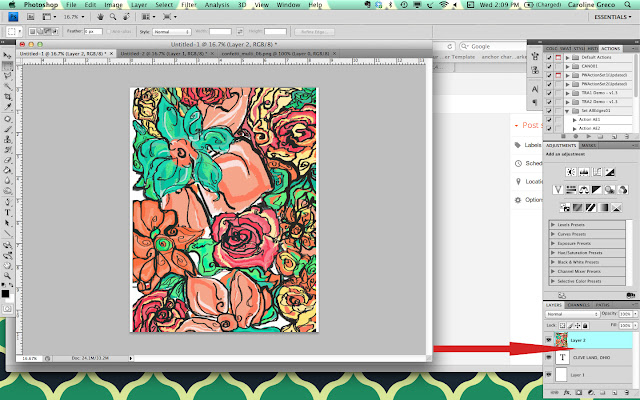Open Spotlight search in menu bar
Image resolution: width=640 pixels, height=400 pixels.
(627, 5)
